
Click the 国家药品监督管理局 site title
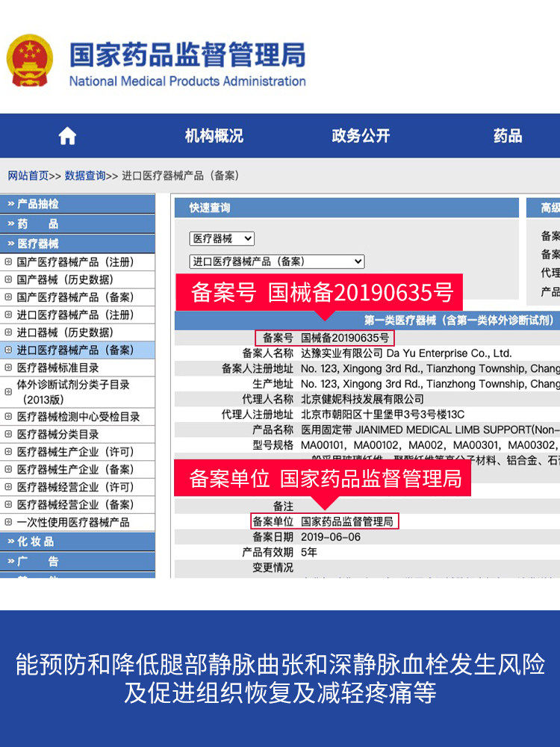coord(187,55)
